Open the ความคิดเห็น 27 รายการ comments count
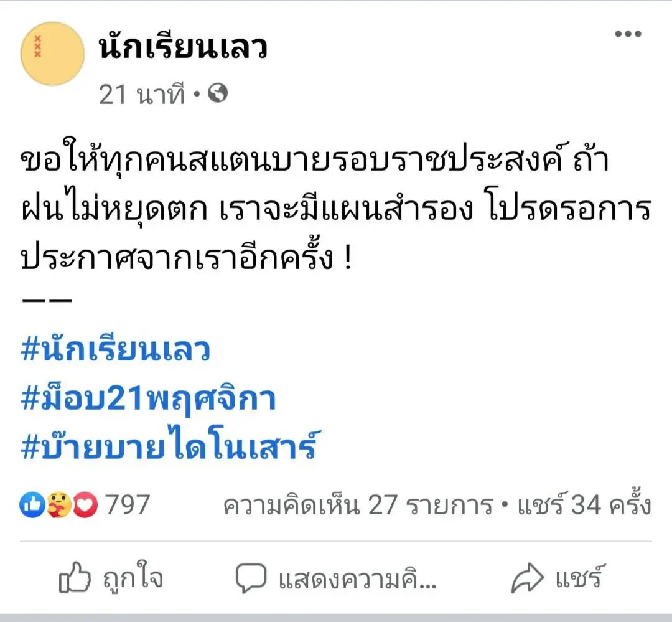The width and height of the screenshot is (672, 622). point(358,505)
